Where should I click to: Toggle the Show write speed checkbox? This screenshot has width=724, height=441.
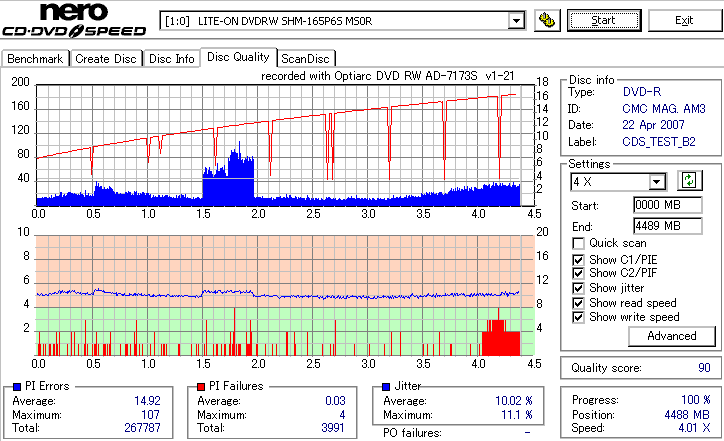(x=578, y=317)
